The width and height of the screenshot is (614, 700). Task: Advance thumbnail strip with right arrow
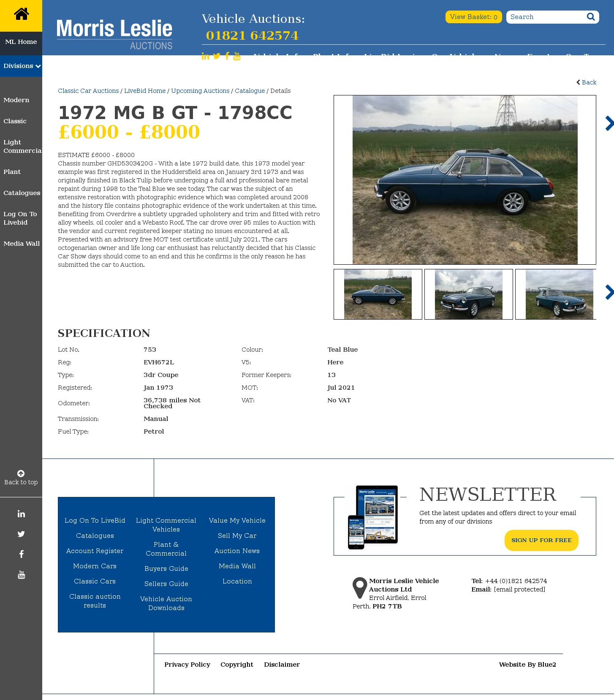tap(609, 292)
